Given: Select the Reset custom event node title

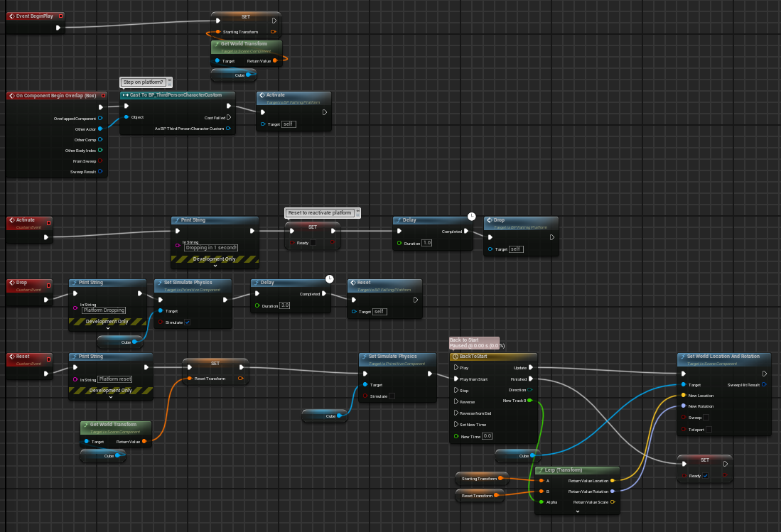Looking at the screenshot, I should click(23, 357).
